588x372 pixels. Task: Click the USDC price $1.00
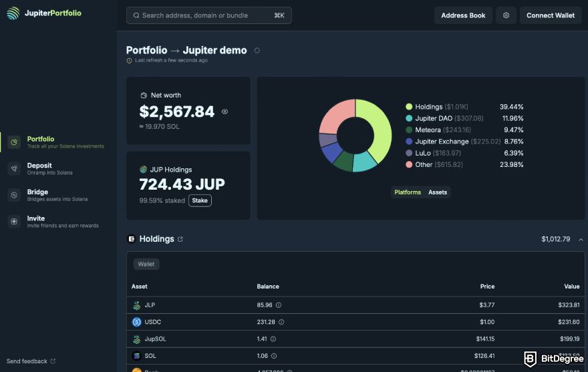487,322
